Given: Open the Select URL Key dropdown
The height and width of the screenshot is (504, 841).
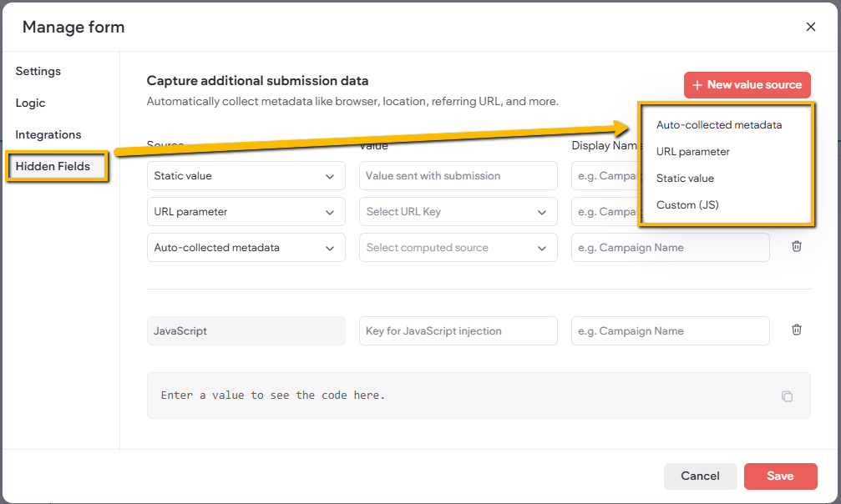Looking at the screenshot, I should click(458, 212).
